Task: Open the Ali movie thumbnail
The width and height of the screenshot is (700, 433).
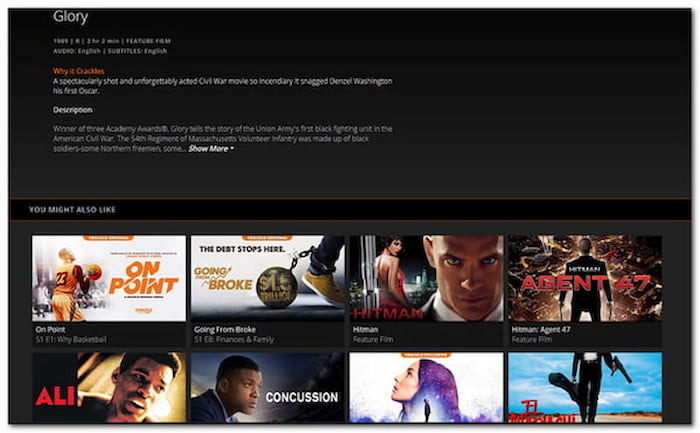Action: pyautogui.click(x=109, y=387)
